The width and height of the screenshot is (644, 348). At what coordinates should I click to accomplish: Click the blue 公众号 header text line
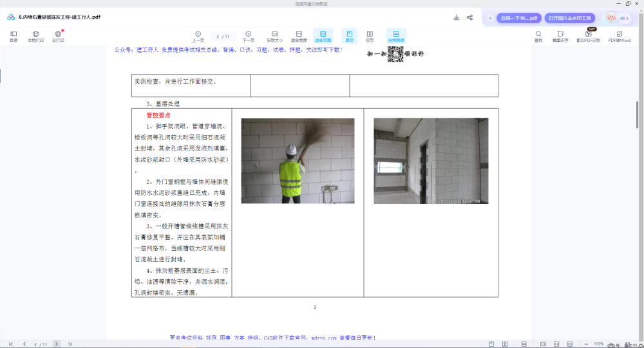229,50
